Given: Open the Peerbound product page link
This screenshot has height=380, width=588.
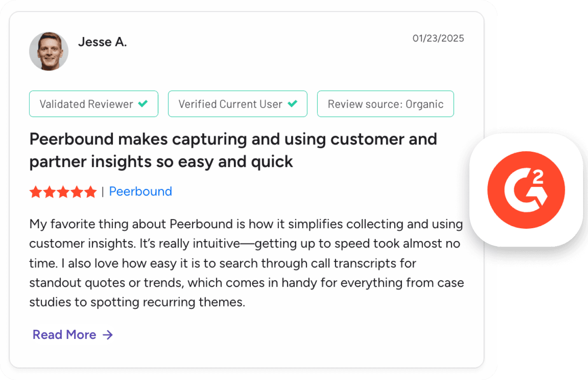Looking at the screenshot, I should [140, 191].
